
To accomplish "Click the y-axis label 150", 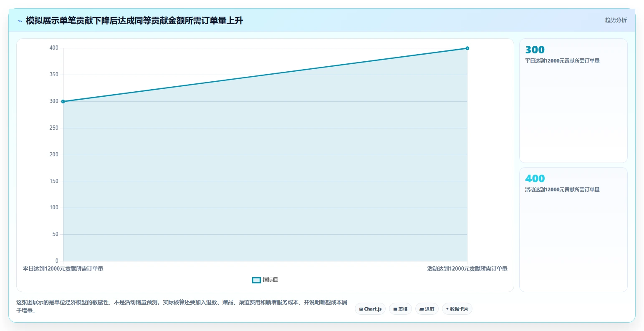I will [x=53, y=181].
